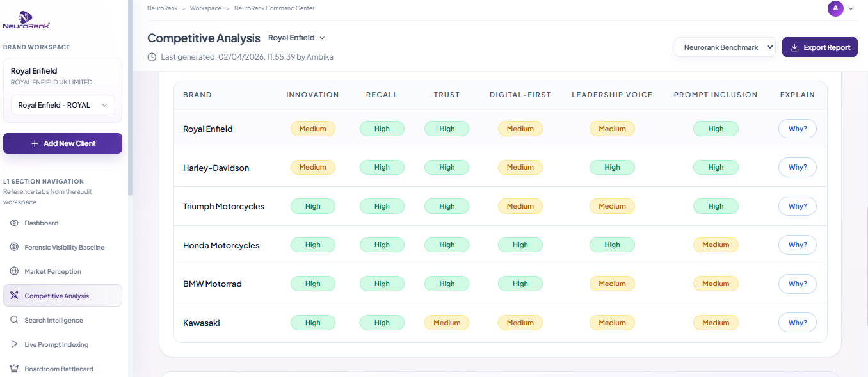Click the Workspace breadcrumb link
The height and width of the screenshot is (377, 868).
pyautogui.click(x=205, y=8)
